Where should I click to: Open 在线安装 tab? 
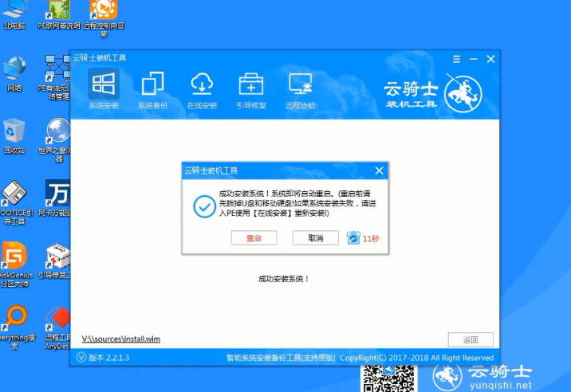click(x=202, y=89)
